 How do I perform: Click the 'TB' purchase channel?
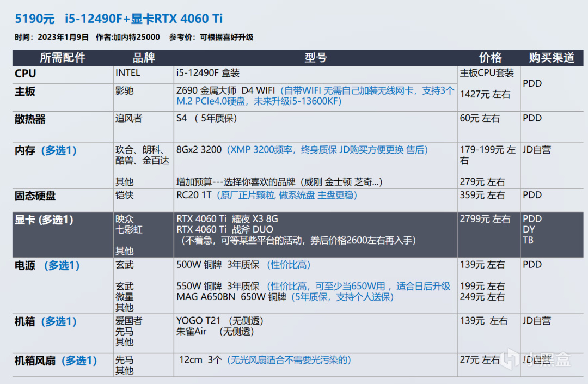528,240
